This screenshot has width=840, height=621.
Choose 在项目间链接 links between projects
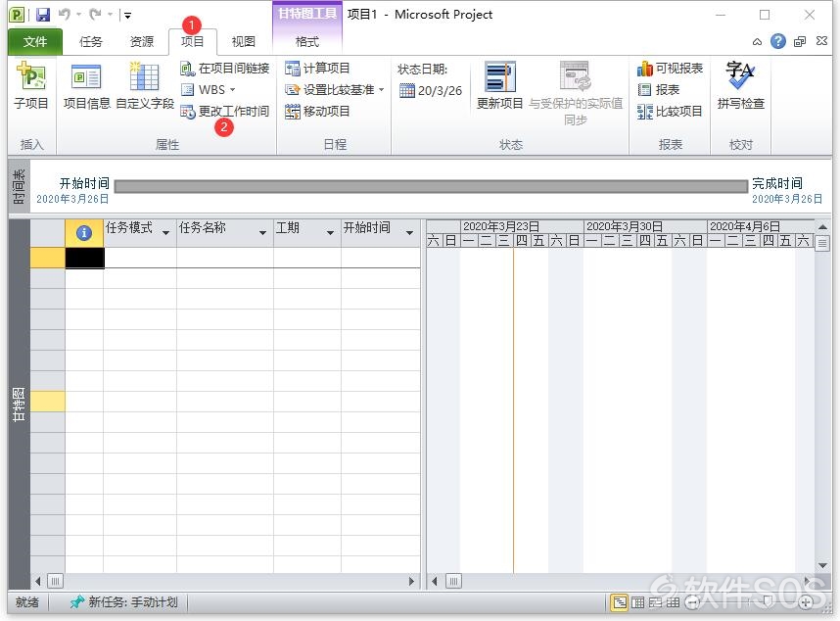[225, 68]
